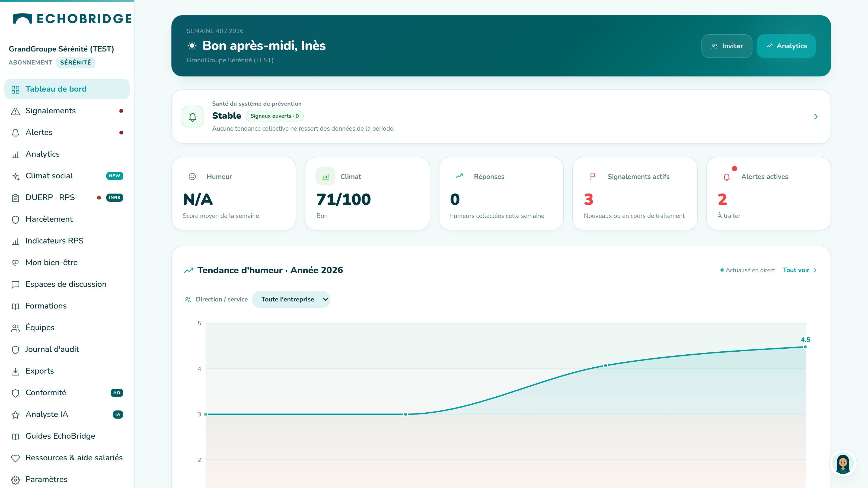Screen dimensions: 868x488
Task: Click the prevention system bell icon
Action: point(192,117)
